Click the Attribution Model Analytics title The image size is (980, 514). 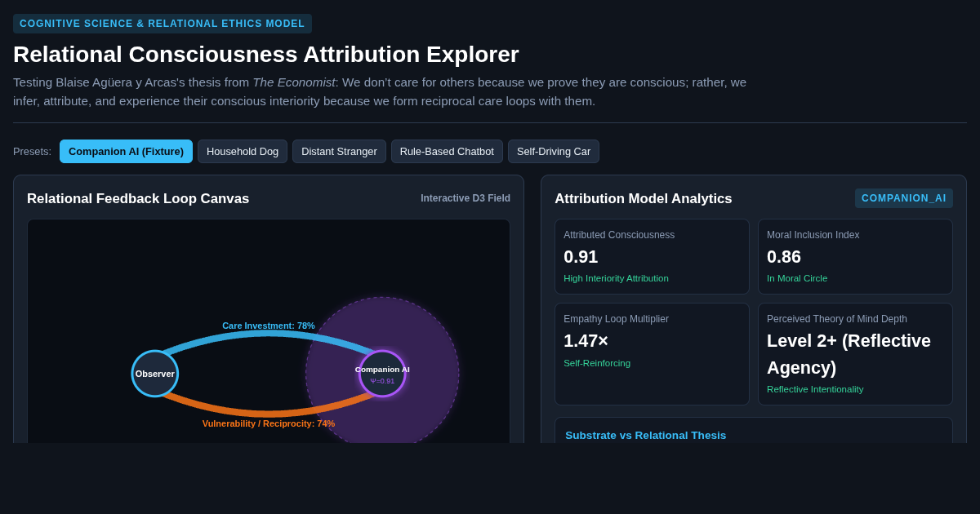point(644,198)
